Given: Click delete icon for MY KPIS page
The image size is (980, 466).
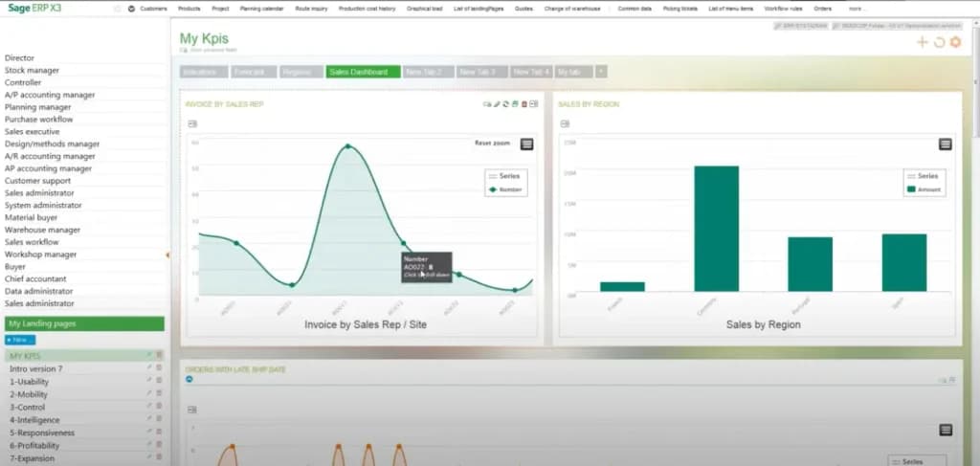Looking at the screenshot, I should coord(159,355).
